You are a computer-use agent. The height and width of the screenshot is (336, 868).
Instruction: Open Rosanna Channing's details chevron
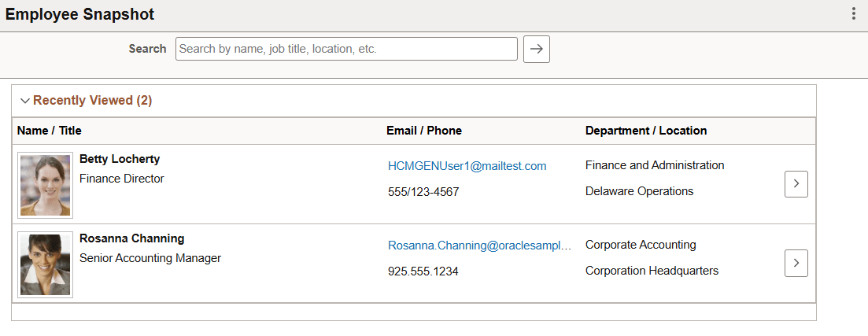[796, 263]
